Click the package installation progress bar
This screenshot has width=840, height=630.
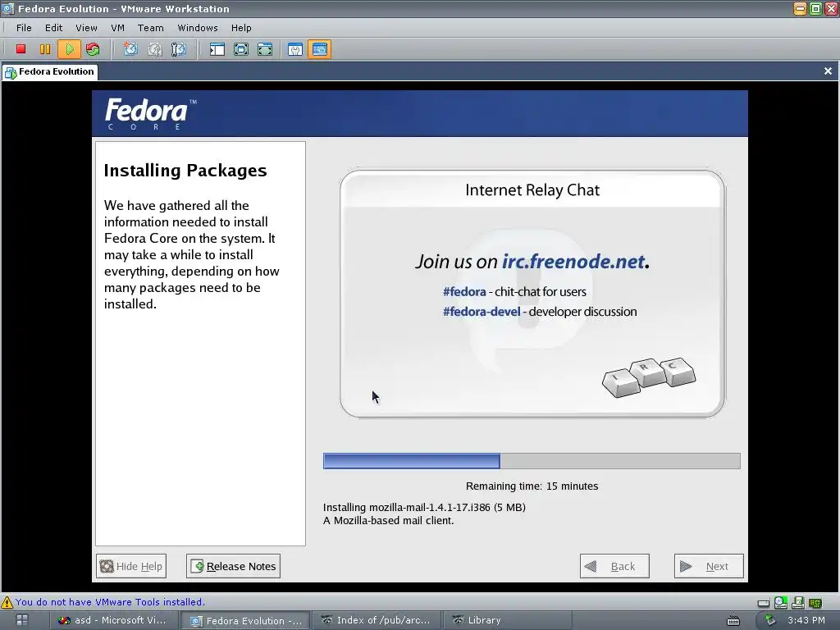(x=532, y=461)
